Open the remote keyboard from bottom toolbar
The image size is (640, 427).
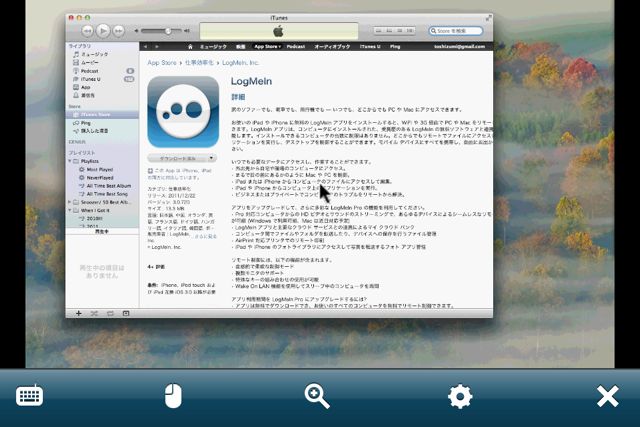[29, 395]
